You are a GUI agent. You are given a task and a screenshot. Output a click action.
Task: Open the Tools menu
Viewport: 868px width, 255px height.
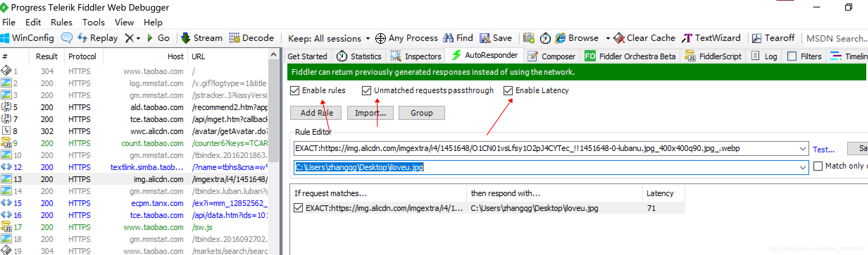coord(94,22)
